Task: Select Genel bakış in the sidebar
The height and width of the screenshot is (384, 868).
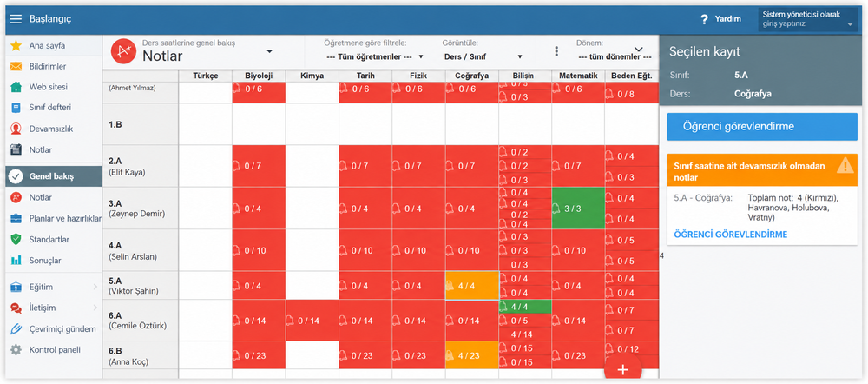Action: [54, 176]
